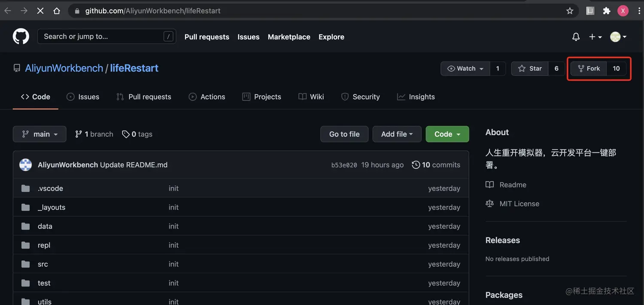Open the test folder
This screenshot has height=305, width=644.
coord(44,283)
